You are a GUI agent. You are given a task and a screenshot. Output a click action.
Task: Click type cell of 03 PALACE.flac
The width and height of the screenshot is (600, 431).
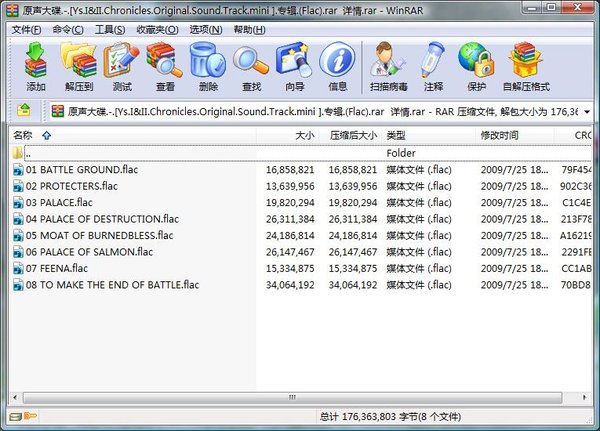(419, 202)
